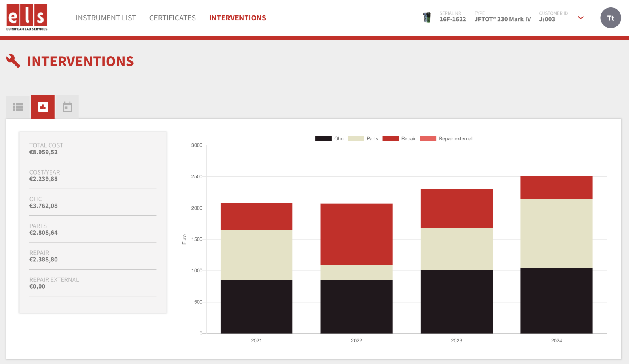Select the bar chart view icon

43,107
